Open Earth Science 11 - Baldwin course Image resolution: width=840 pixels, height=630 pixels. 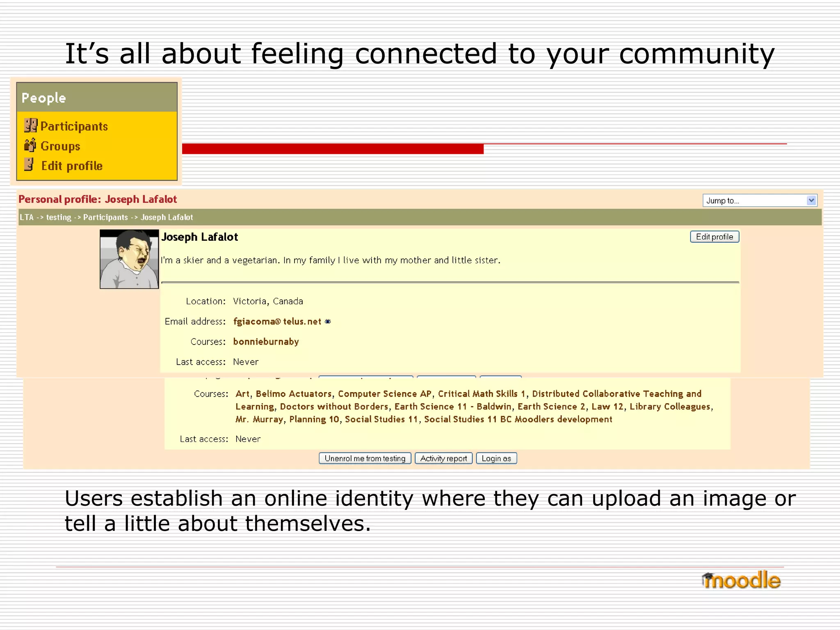coord(453,406)
